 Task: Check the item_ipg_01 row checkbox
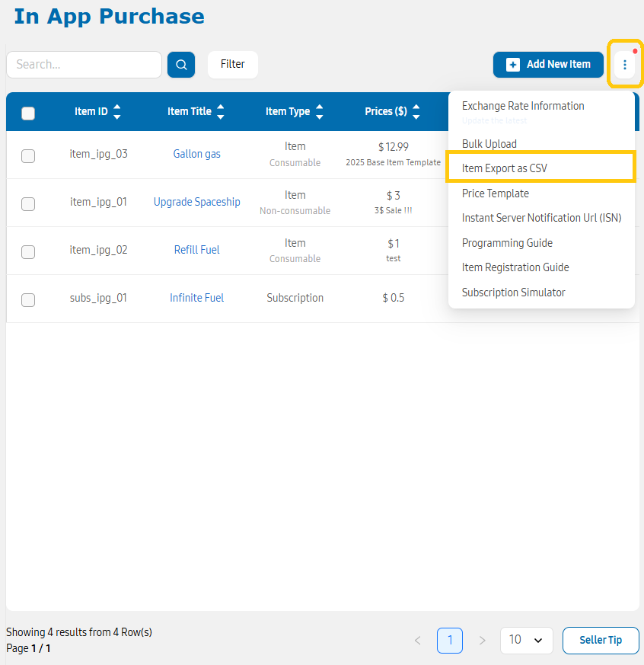[x=28, y=204]
